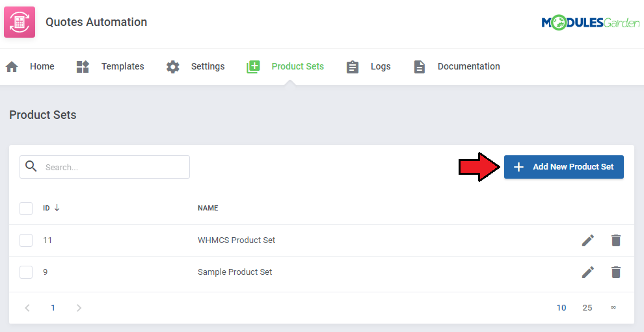This screenshot has height=332, width=644.
Task: Go to next page chevron
Action: pyautogui.click(x=79, y=308)
